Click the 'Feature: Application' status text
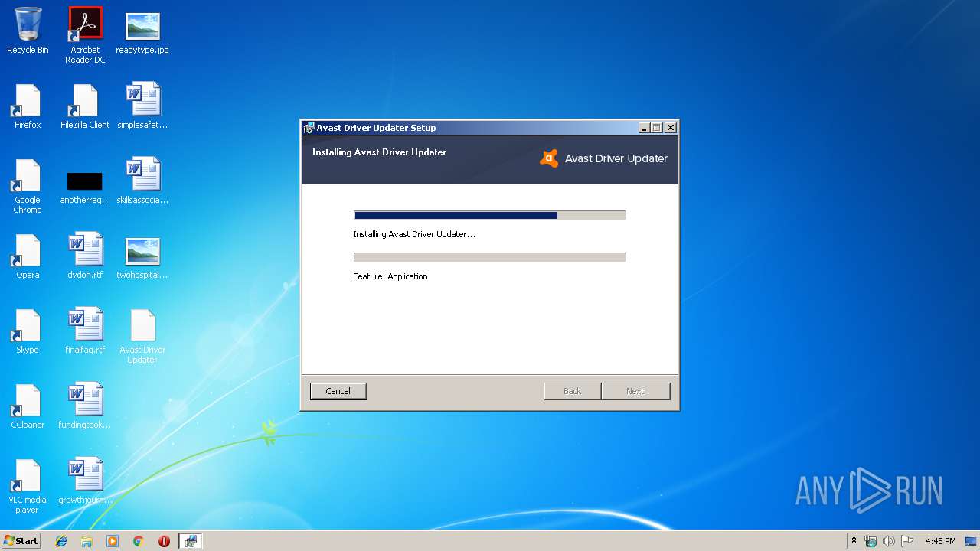The height and width of the screenshot is (551, 980). tap(390, 276)
